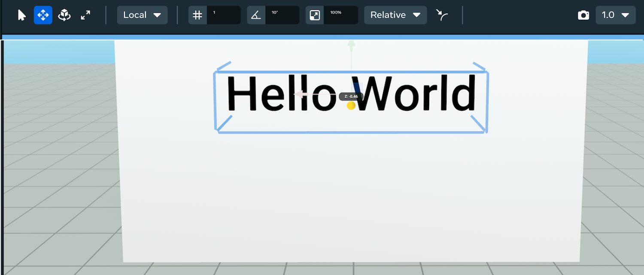The width and height of the screenshot is (644, 275).
Task: Open the Relative snap mode dropdown
Action: (x=395, y=15)
